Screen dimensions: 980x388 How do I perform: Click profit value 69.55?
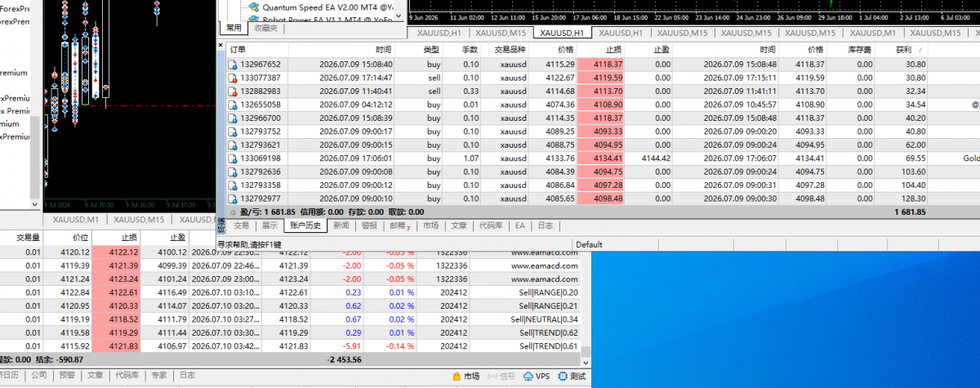click(x=916, y=158)
